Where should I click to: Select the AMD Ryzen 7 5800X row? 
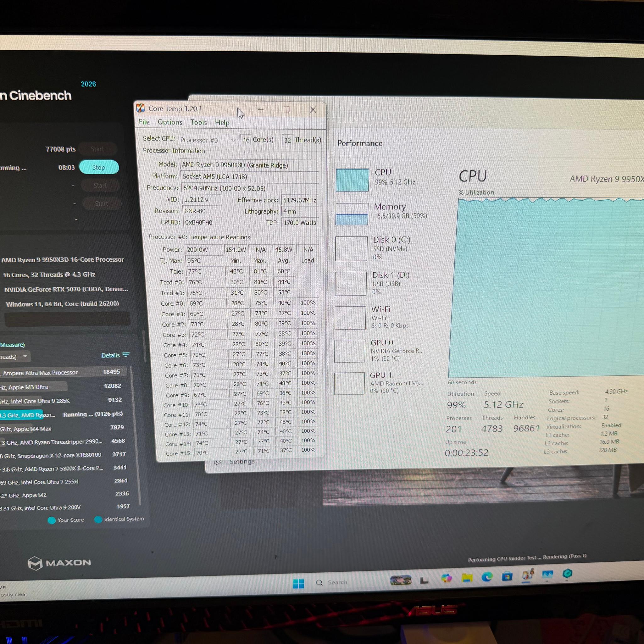coord(63,468)
